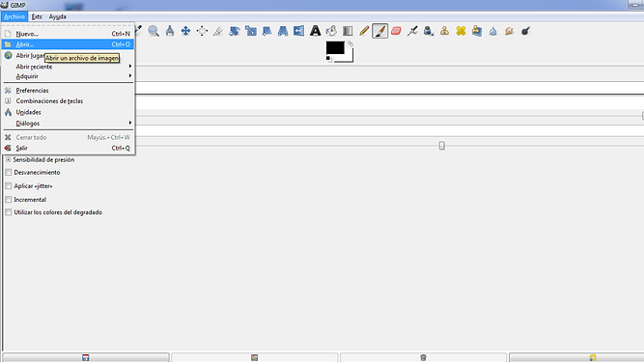This screenshot has height=362, width=644.
Task: Select the Ink tool
Action: (429, 31)
